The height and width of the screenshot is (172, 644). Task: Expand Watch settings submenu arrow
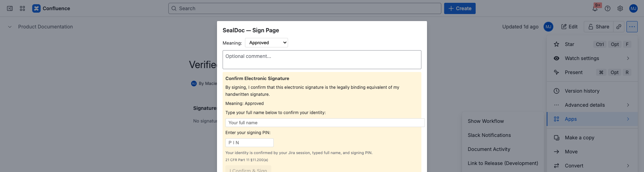(628, 58)
